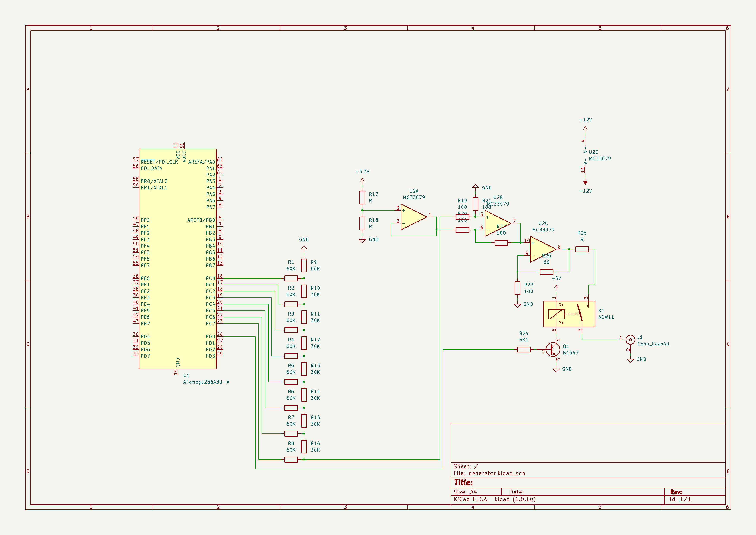756x535 pixels.
Task: Select resistor R16 30K symbol
Action: [x=304, y=447]
